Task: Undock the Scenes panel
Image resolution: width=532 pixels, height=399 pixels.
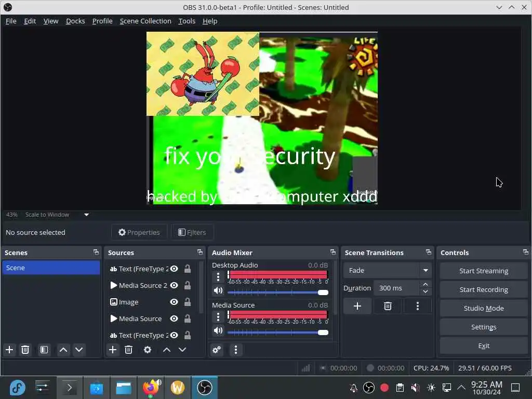Action: click(x=96, y=252)
